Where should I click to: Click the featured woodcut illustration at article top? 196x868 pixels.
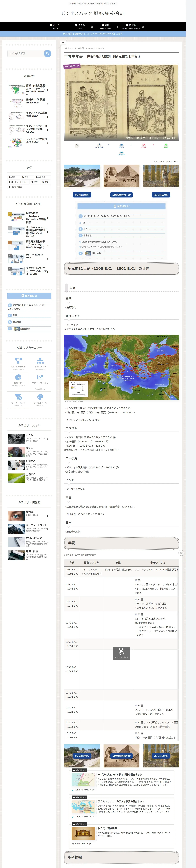pyautogui.click(x=121, y=103)
